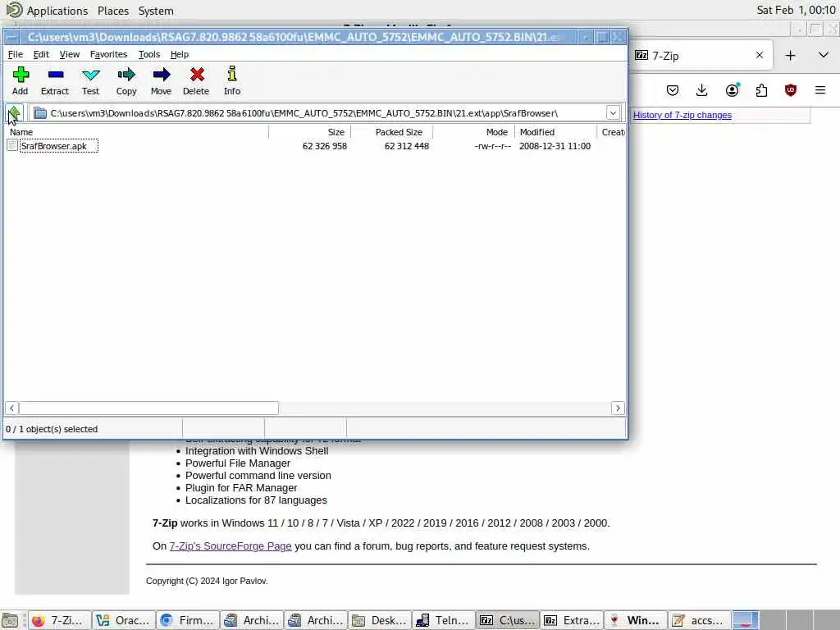Open the Help menu
Screen dimensions: 840x630
[x=180, y=54]
